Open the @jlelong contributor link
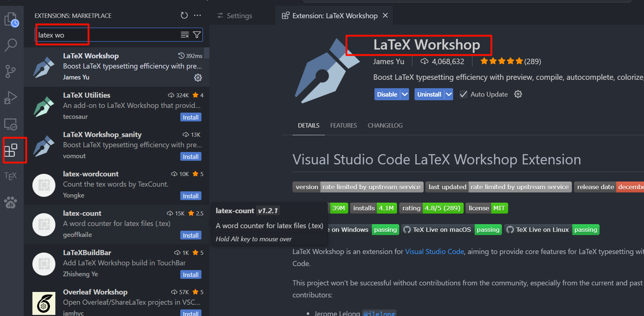644x316 pixels. [x=379, y=313]
